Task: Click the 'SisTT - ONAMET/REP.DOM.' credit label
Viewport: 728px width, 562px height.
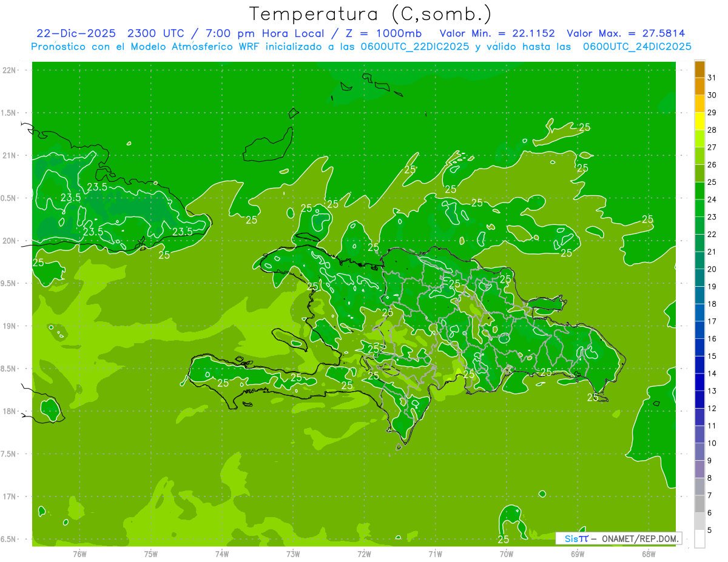Action: click(619, 538)
